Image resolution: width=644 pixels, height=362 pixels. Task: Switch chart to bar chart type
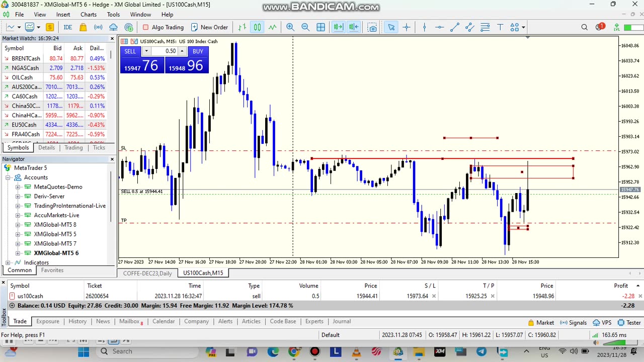[x=242, y=27]
